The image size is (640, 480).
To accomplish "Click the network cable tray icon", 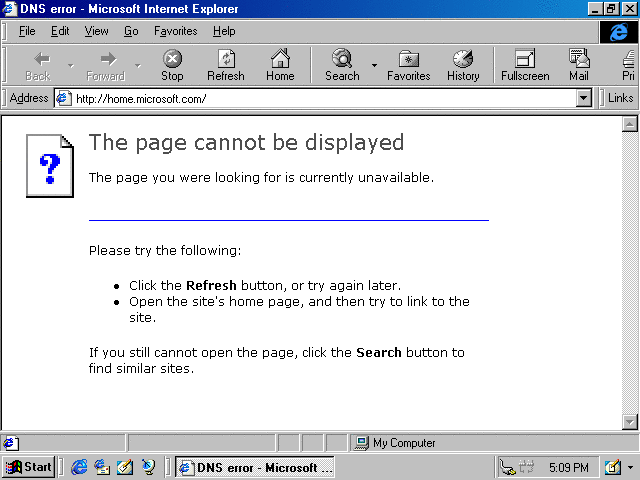I will coord(507,467).
